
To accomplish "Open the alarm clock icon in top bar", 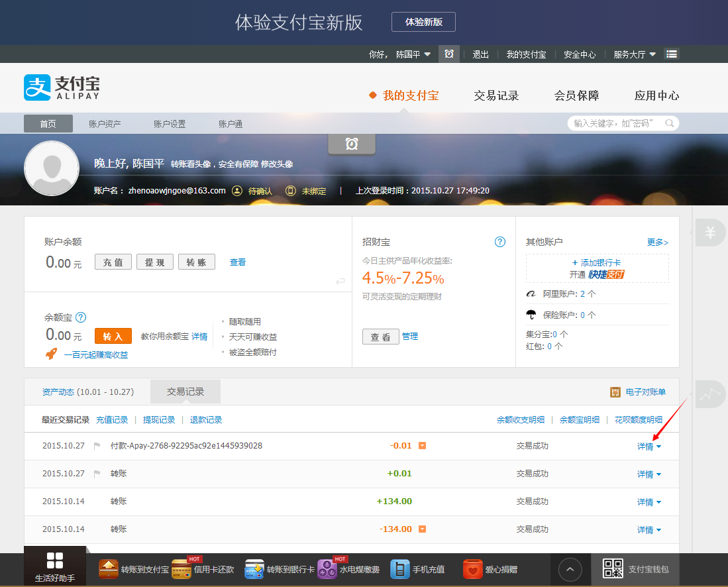I will click(449, 54).
